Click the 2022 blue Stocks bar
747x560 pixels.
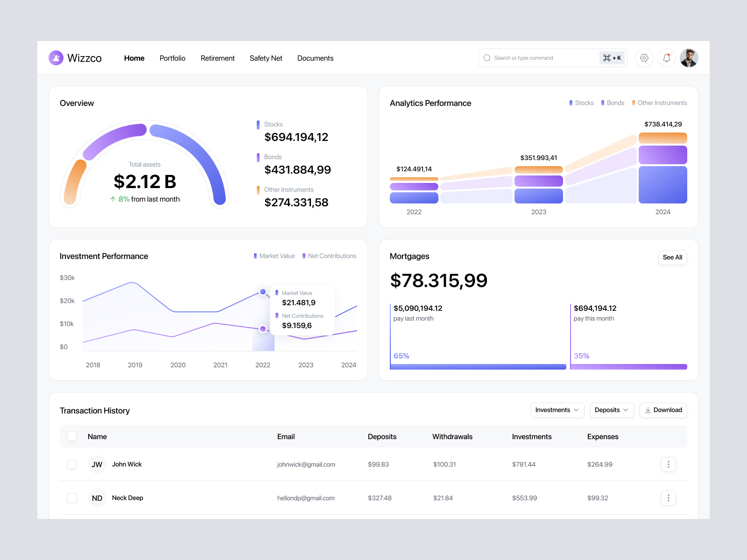(414, 198)
